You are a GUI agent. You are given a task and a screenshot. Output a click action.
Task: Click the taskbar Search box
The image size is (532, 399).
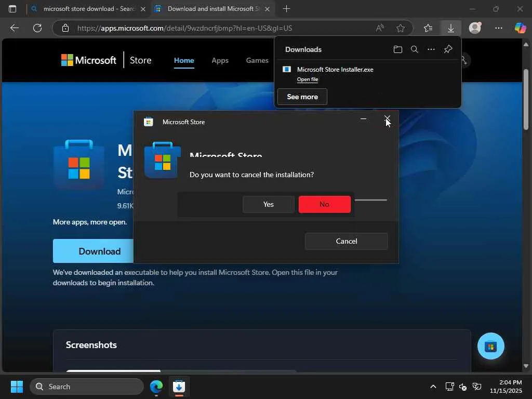click(87, 387)
